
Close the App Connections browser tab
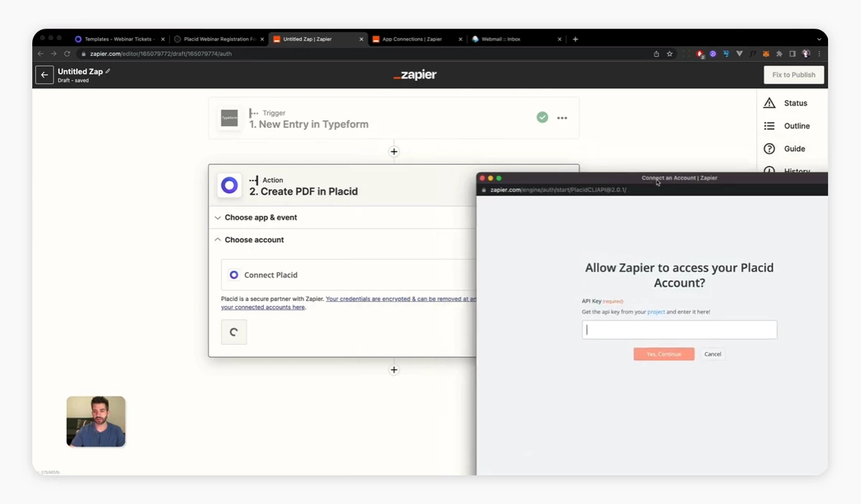pos(461,39)
